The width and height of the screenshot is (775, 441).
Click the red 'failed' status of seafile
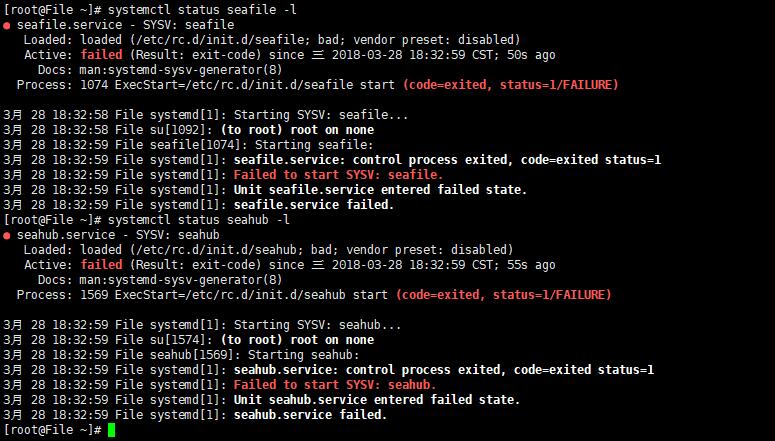point(101,55)
